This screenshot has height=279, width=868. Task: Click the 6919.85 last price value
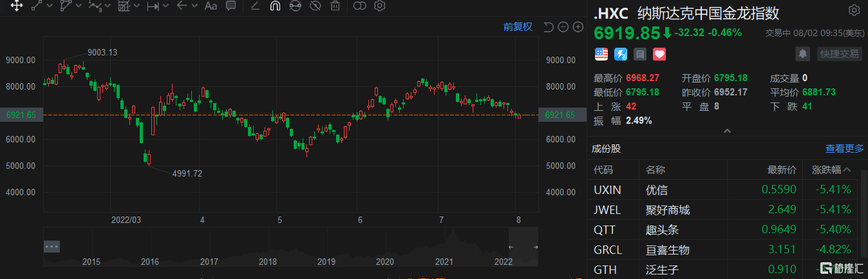coord(627,33)
